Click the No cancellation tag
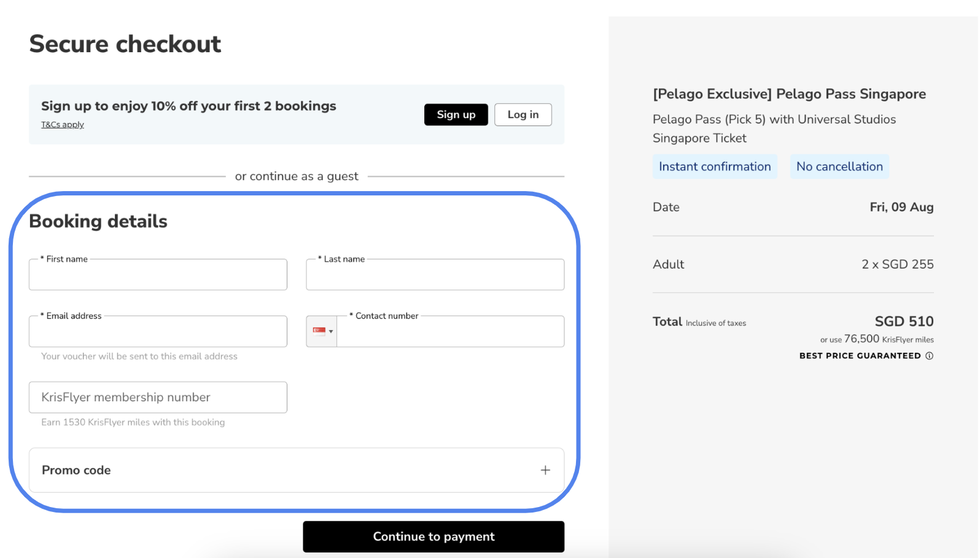980x558 pixels. tap(839, 167)
